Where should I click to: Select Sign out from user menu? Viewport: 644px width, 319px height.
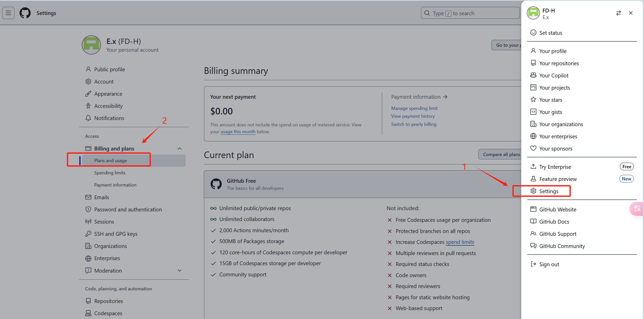click(549, 264)
